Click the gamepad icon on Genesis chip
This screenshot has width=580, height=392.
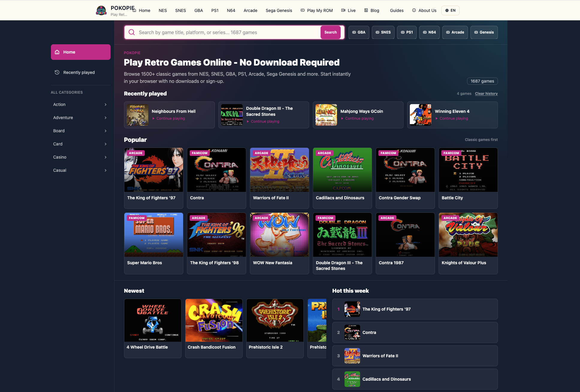pyautogui.click(x=476, y=32)
